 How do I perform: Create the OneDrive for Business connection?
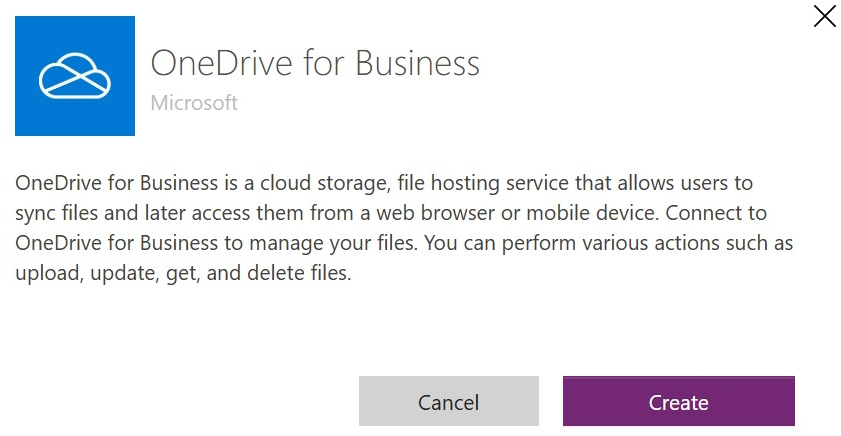(x=678, y=402)
